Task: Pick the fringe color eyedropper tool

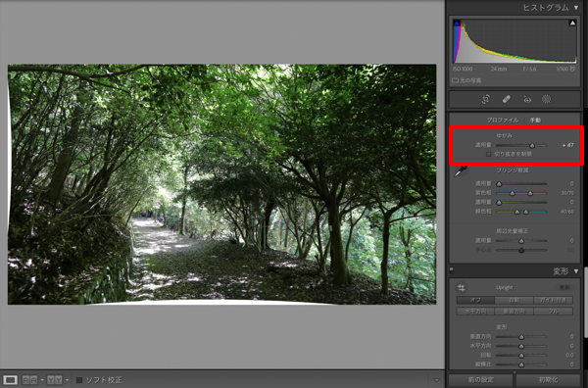Action: tap(461, 170)
